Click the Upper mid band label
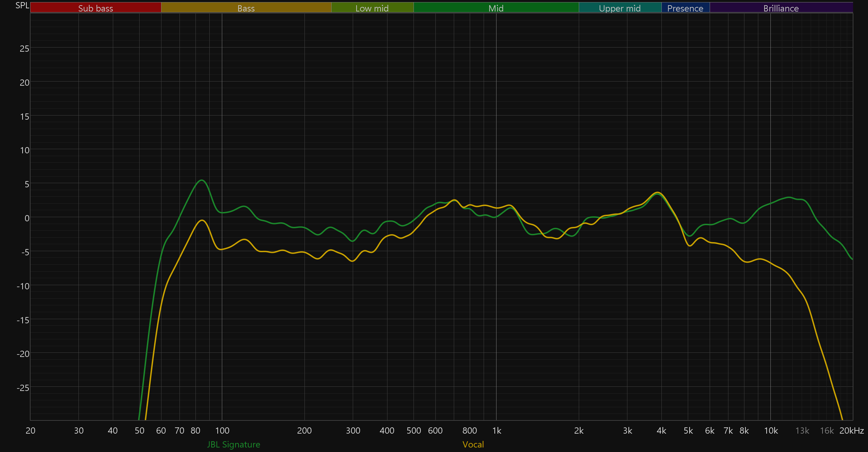868x452 pixels. click(x=620, y=8)
